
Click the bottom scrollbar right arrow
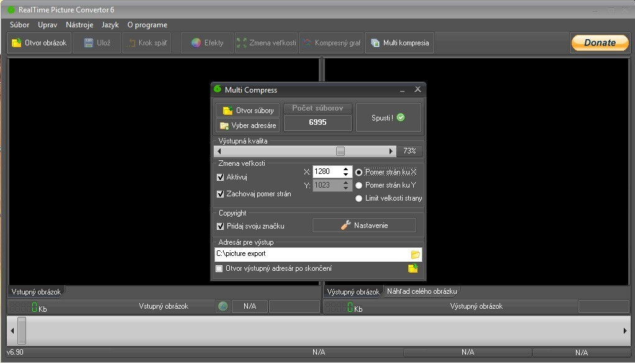click(625, 331)
